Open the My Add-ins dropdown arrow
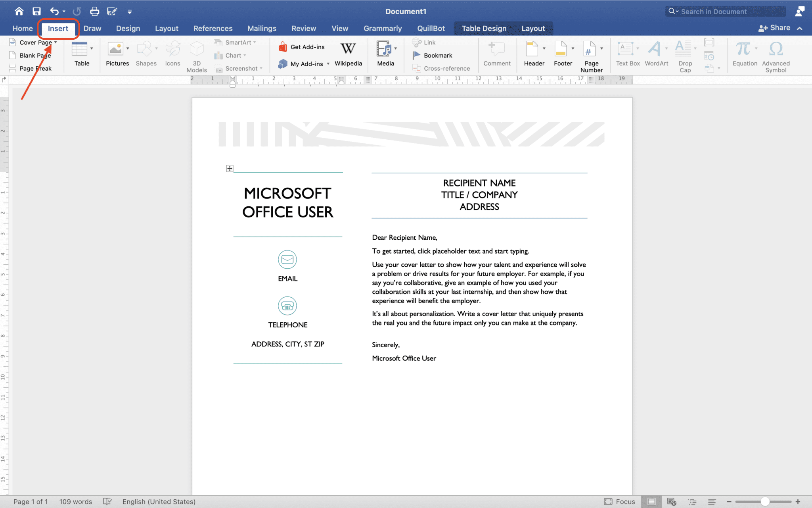Viewport: 812px width, 508px height. 328,63
